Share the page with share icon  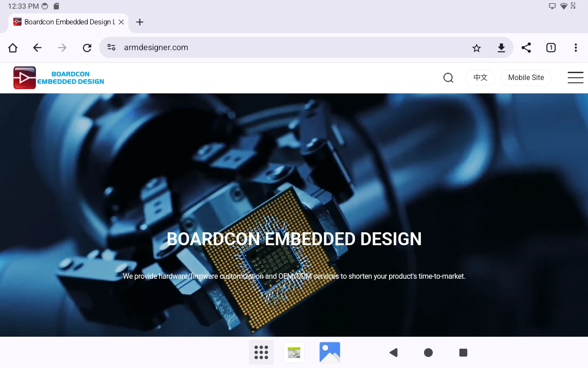[526, 47]
